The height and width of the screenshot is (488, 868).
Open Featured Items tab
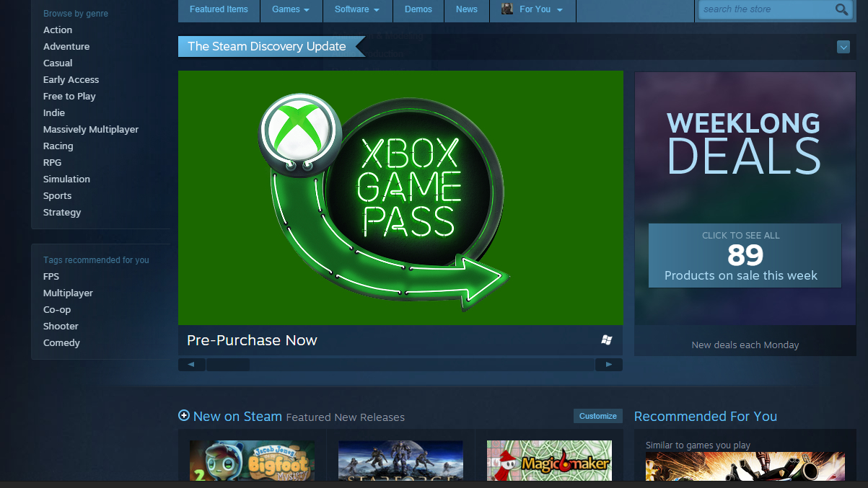(219, 9)
